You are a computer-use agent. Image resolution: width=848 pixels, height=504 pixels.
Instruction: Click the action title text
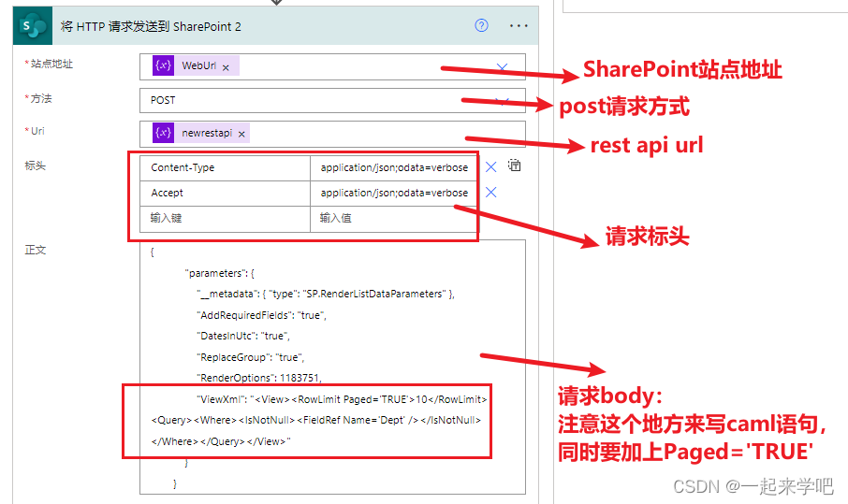click(151, 26)
